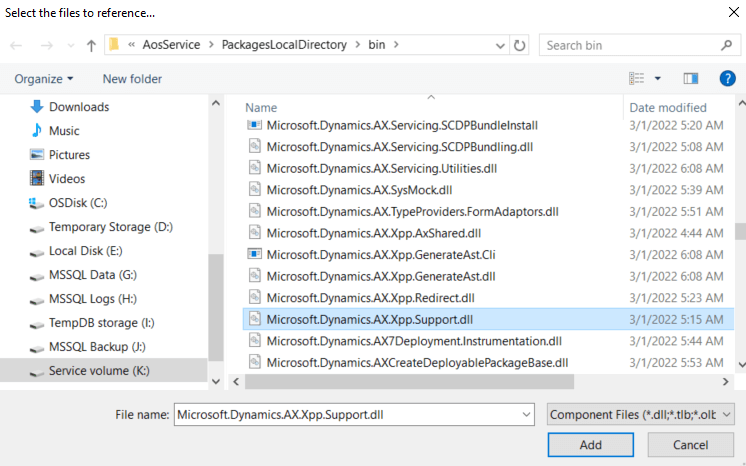This screenshot has width=746, height=466.
Task: Select MSSQL Backup (J:) drive
Action: point(97,347)
